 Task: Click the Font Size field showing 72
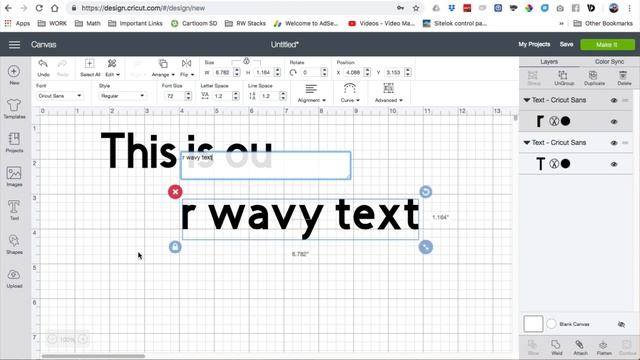click(x=174, y=96)
